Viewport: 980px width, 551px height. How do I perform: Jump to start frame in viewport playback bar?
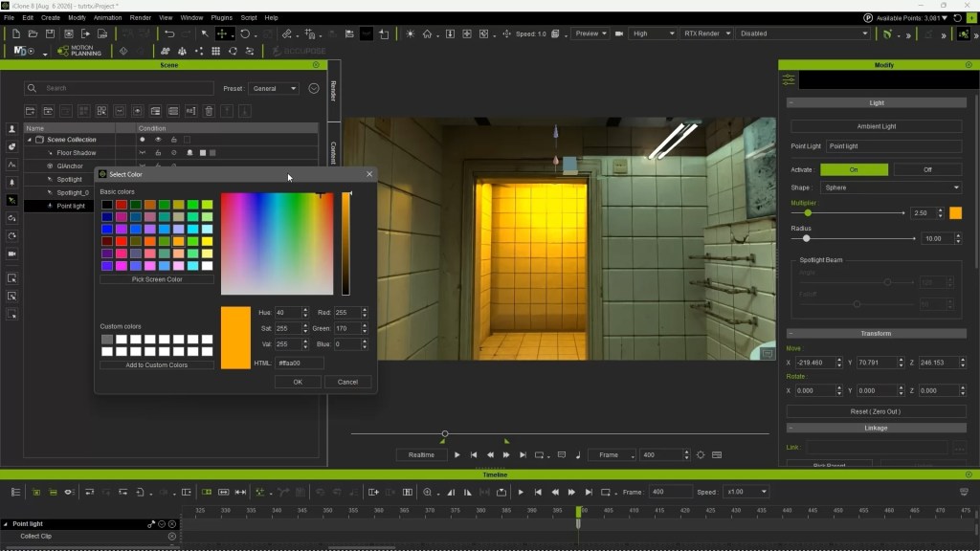click(x=474, y=454)
